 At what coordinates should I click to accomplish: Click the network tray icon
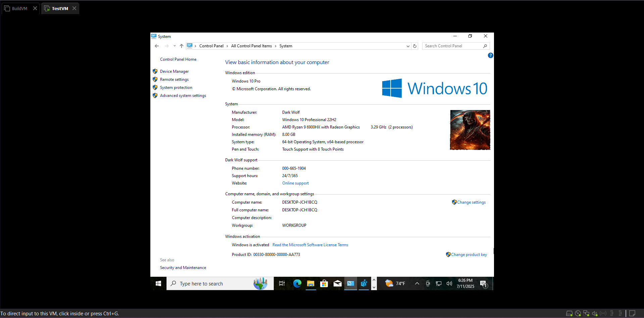pos(438,283)
